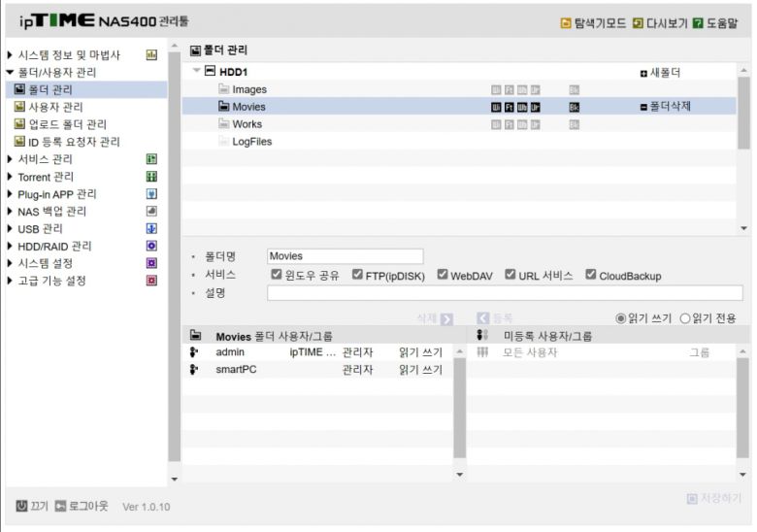Click the 로그아웃 logout icon

tap(60, 506)
